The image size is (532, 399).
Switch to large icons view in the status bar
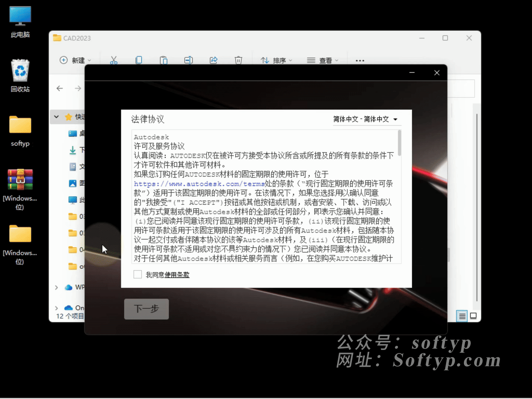pos(473,316)
